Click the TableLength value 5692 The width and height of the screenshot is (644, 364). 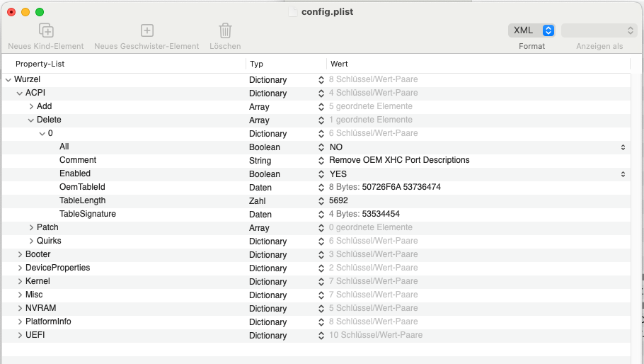coord(338,201)
